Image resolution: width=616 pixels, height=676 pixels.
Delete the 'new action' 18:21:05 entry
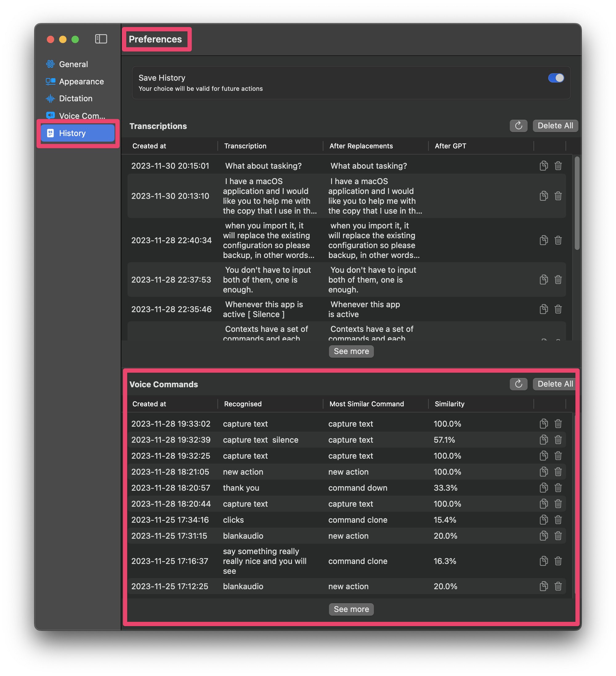point(558,472)
